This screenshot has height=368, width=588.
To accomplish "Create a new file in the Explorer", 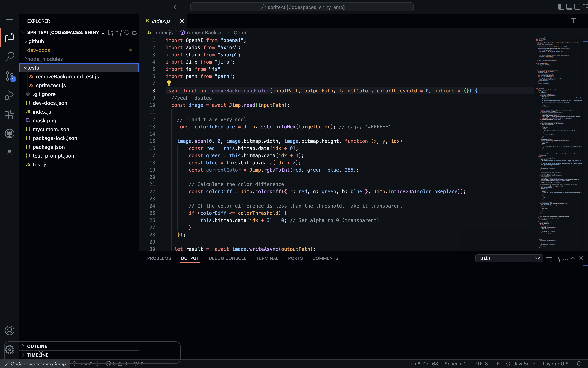I will click(x=111, y=32).
